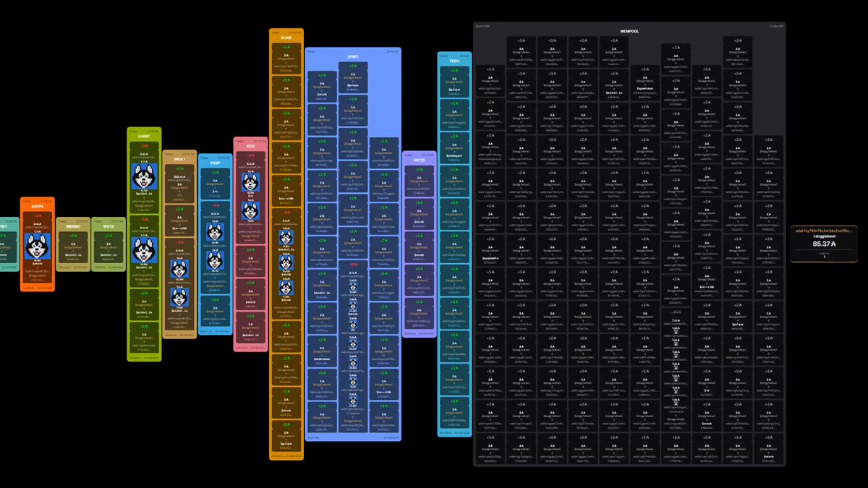Click the MEMPOOL panel title
This screenshot has height=488, width=868.
[629, 31]
